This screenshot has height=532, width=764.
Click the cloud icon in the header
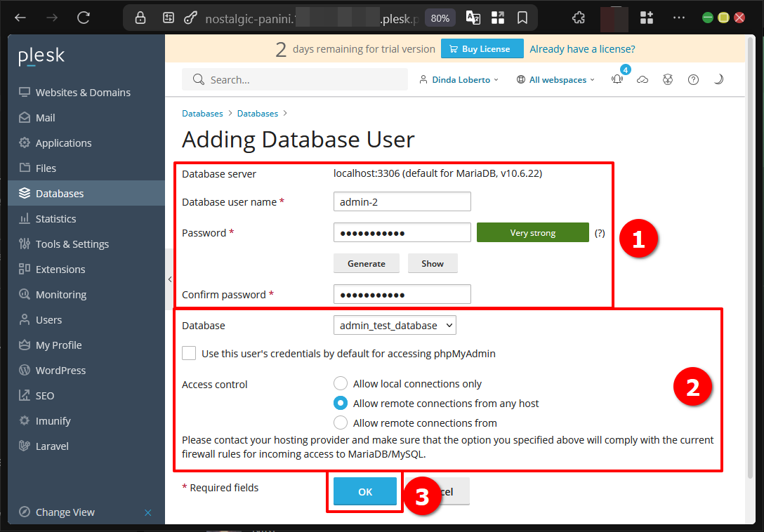[x=643, y=79]
